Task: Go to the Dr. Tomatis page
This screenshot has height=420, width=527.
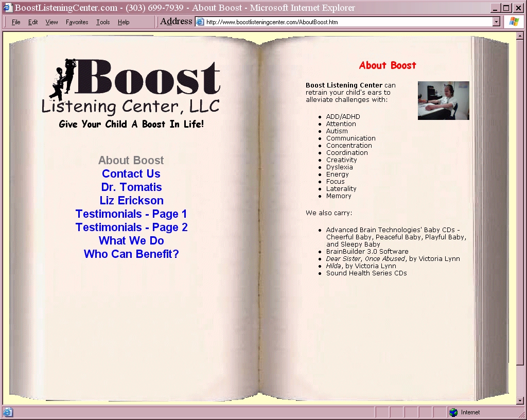Action: [x=131, y=187]
